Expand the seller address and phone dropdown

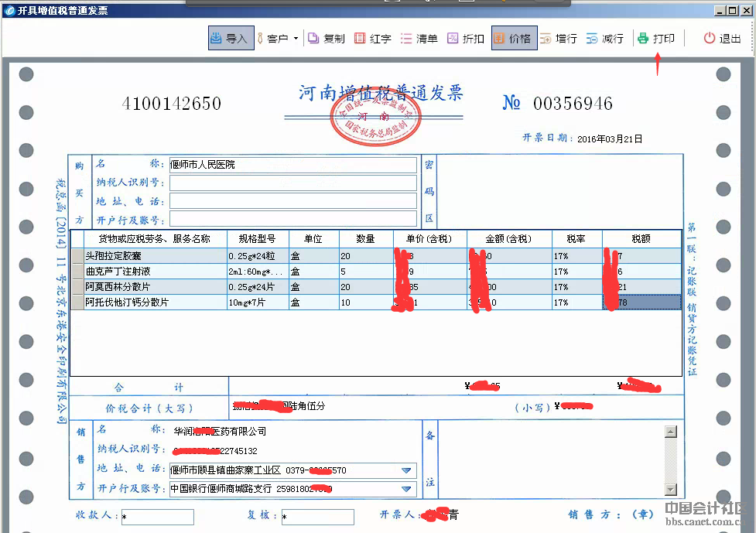[x=406, y=470]
